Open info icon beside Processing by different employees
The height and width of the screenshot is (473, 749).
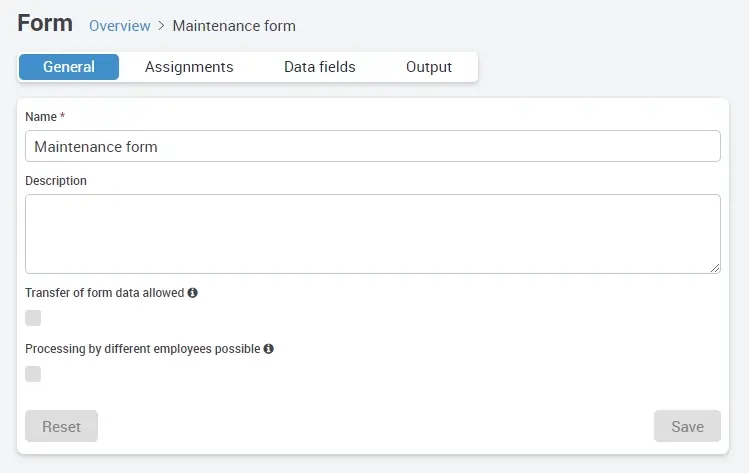(x=269, y=349)
